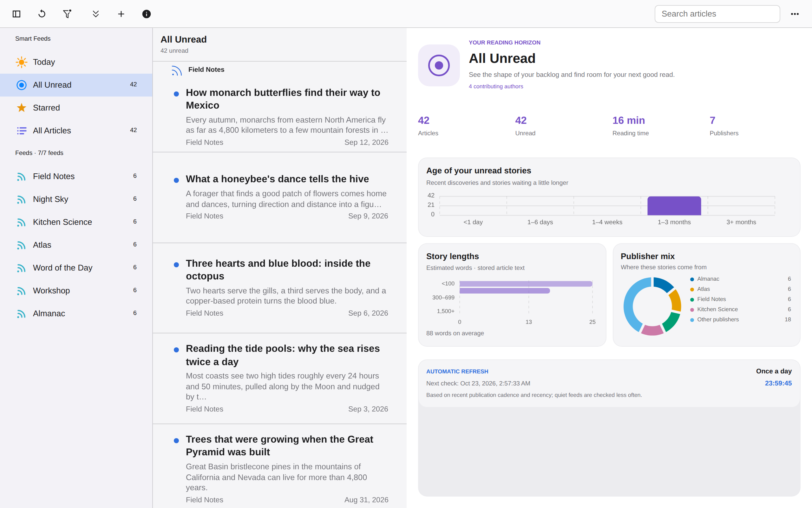Click the Field Notes legend entry
This screenshot has width=812, height=508.
coord(741,299)
